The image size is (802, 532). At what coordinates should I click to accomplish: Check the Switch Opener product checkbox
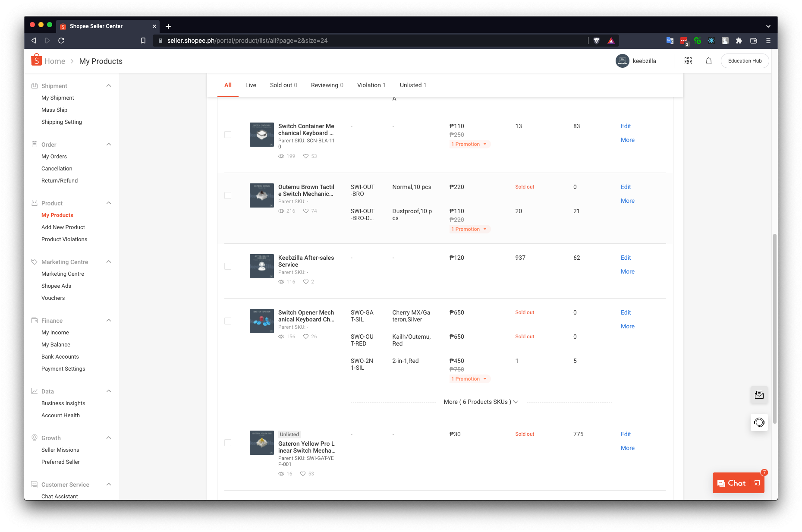[x=228, y=321]
